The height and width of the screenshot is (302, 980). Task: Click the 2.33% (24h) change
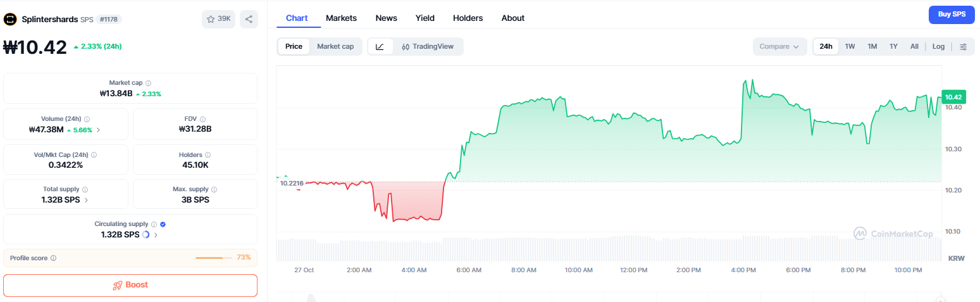tap(97, 46)
